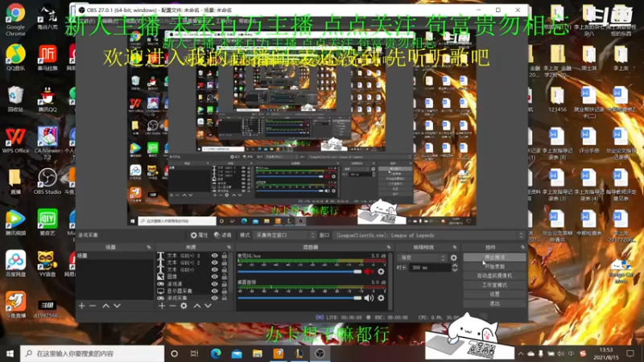Click 滤镜 button above panels
The height and width of the screenshot is (362, 644).
(223, 235)
